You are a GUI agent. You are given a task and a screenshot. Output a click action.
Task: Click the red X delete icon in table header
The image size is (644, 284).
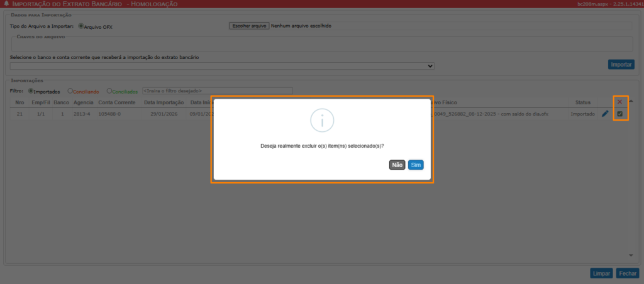[619, 102]
